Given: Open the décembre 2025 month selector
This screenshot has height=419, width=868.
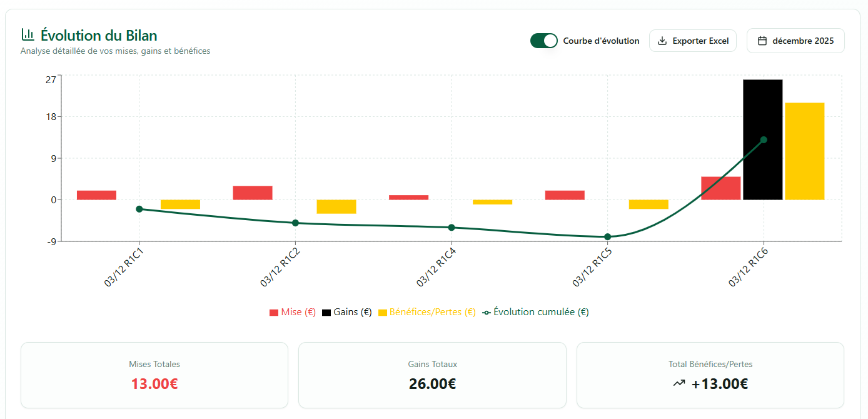Looking at the screenshot, I should [x=795, y=41].
